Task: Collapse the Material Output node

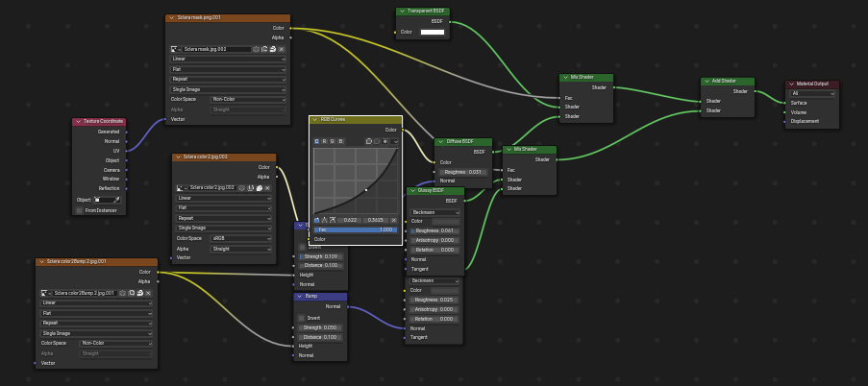Action: coord(792,84)
